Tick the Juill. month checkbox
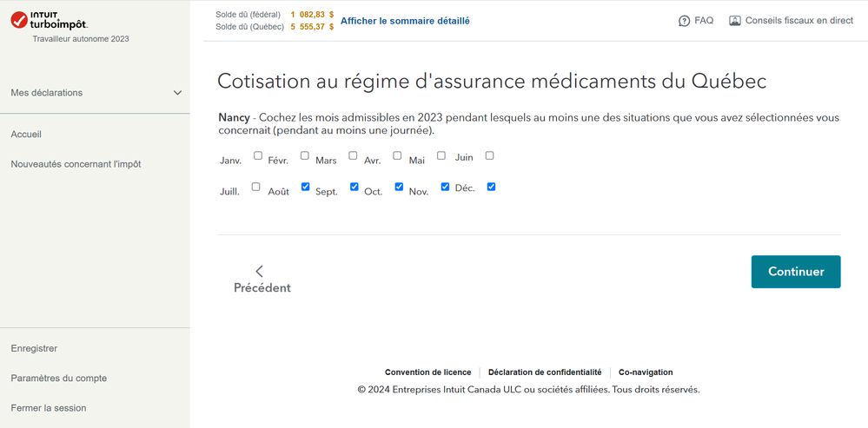This screenshot has width=868, height=428. 255,187
